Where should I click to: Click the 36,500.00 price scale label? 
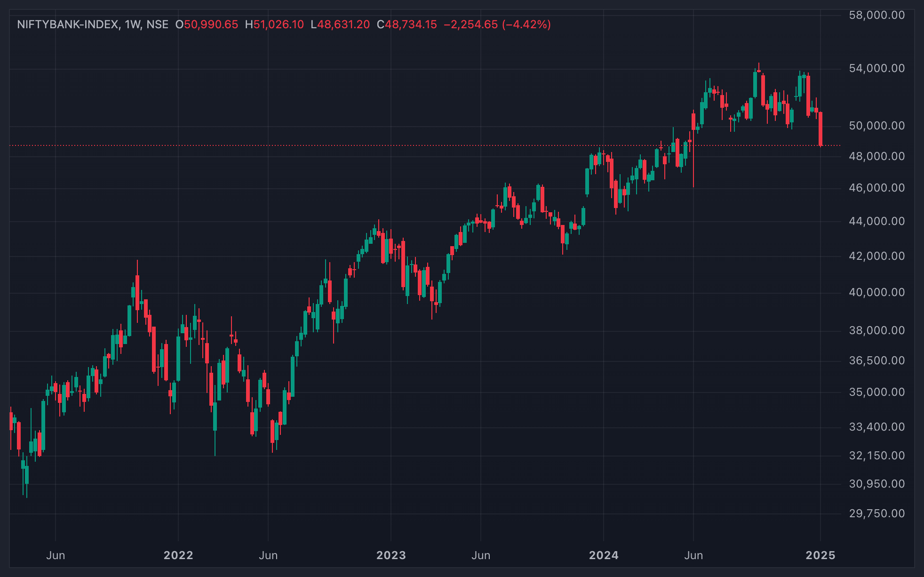[x=877, y=361]
